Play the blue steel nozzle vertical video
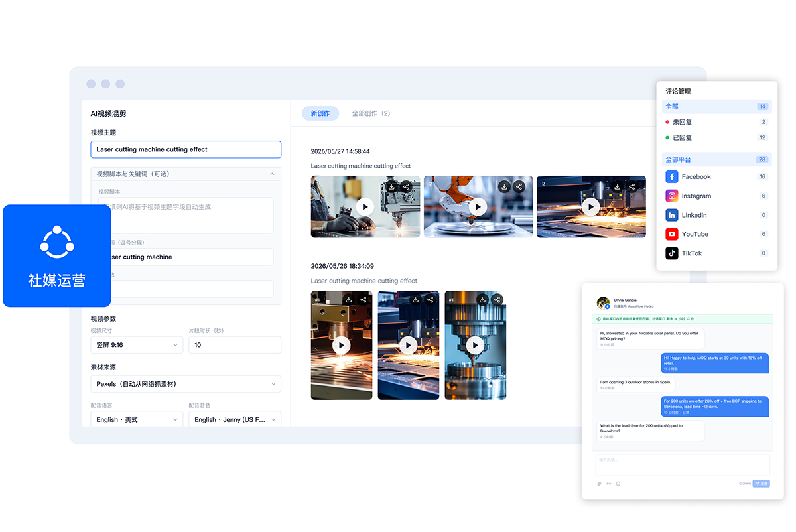796x532 pixels. tap(475, 345)
